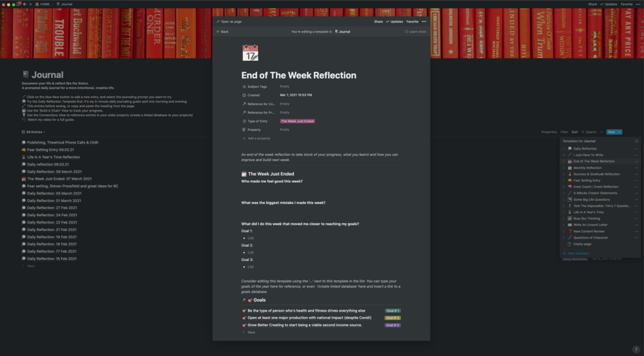644x356 pixels.
Task: Click drag handle beside Monthly Reflection template
Action: click(564, 167)
